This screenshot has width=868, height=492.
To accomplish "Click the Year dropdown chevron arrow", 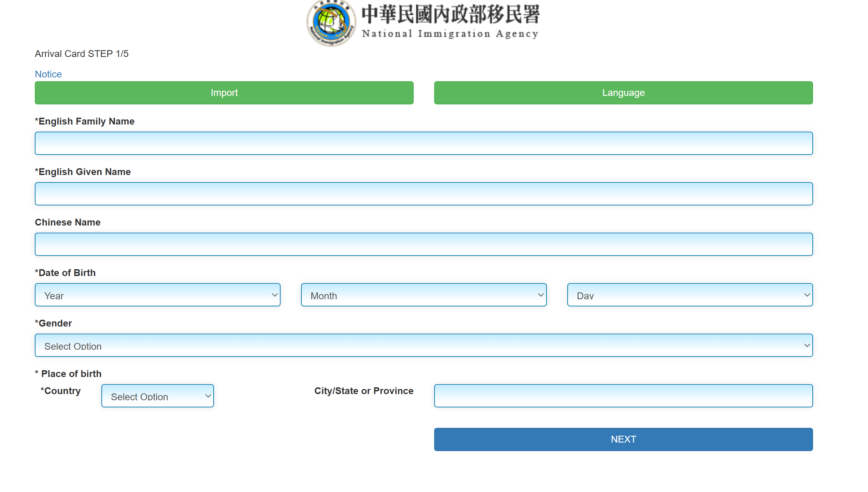I will pos(274,295).
